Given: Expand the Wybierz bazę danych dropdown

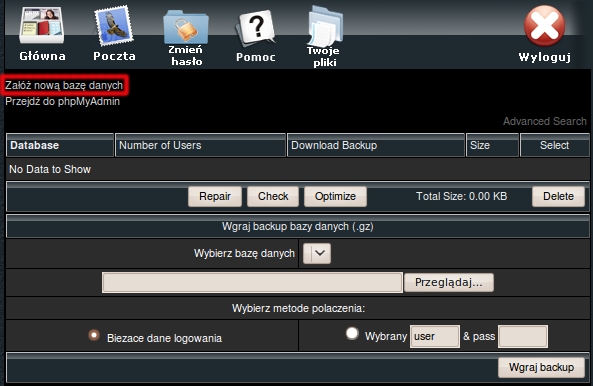Looking at the screenshot, I should (x=317, y=253).
